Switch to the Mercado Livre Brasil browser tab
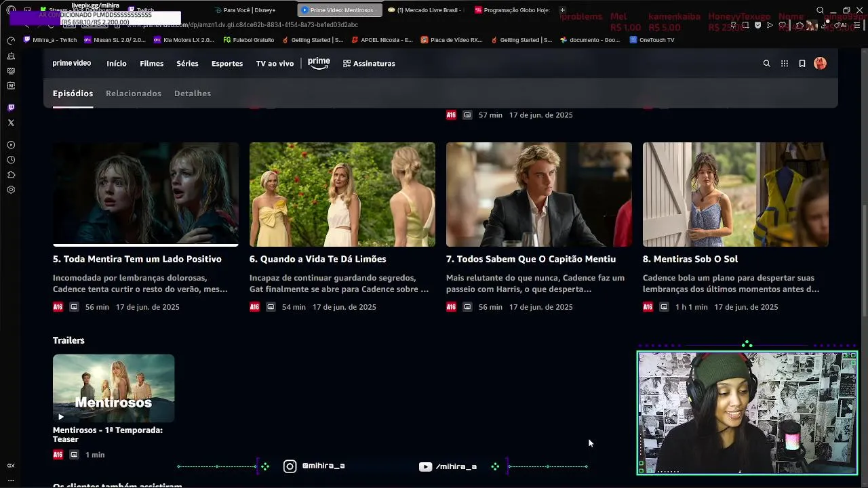 click(x=425, y=10)
